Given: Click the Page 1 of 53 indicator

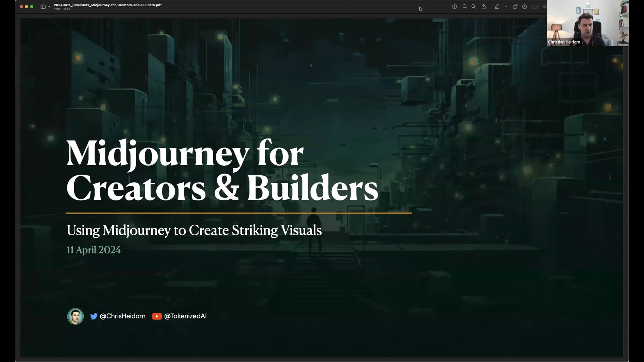Looking at the screenshot, I should [62, 9].
